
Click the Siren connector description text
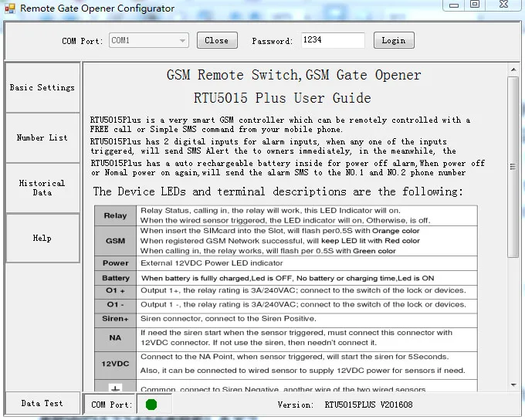pyautogui.click(x=228, y=319)
